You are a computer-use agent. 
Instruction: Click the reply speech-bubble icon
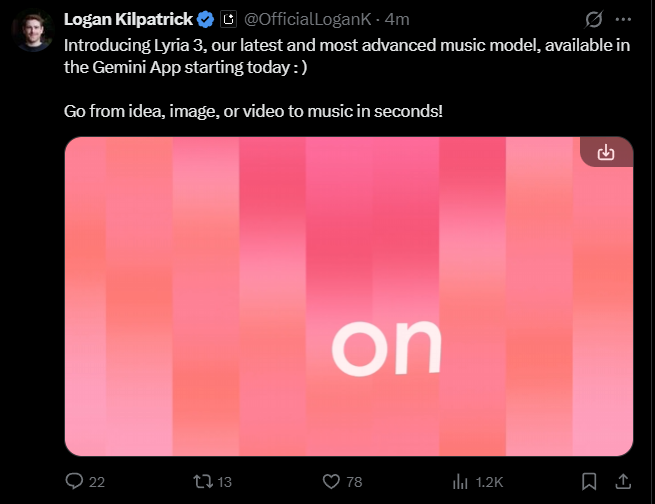click(x=74, y=481)
